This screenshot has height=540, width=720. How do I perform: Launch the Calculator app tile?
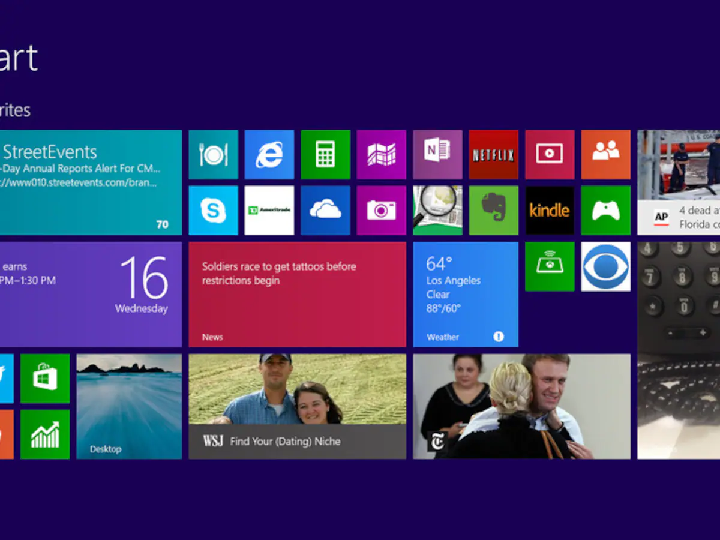(x=325, y=154)
